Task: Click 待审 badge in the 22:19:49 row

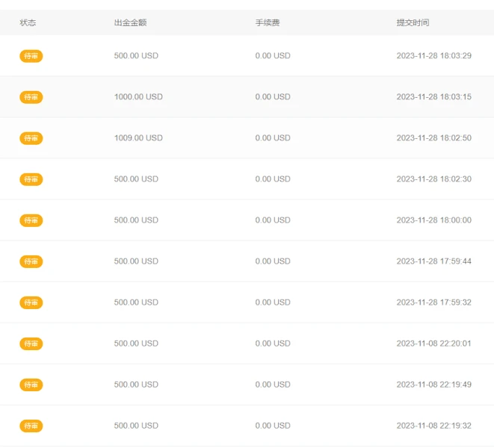Action: pos(31,385)
